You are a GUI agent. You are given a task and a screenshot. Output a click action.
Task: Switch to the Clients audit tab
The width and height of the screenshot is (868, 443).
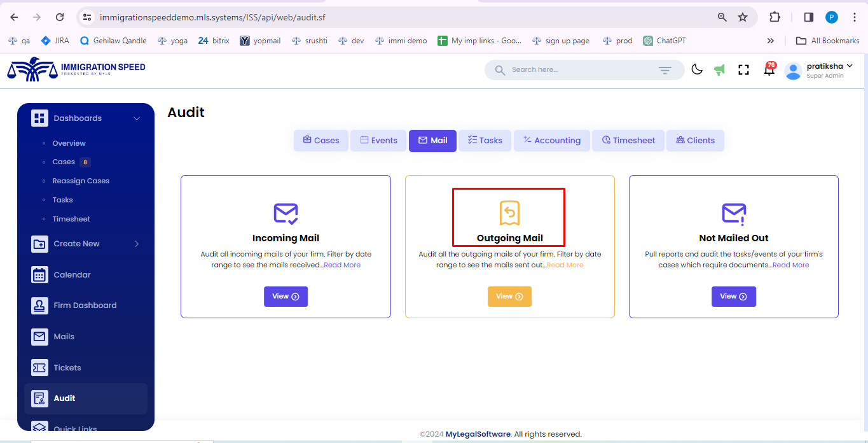click(x=695, y=141)
